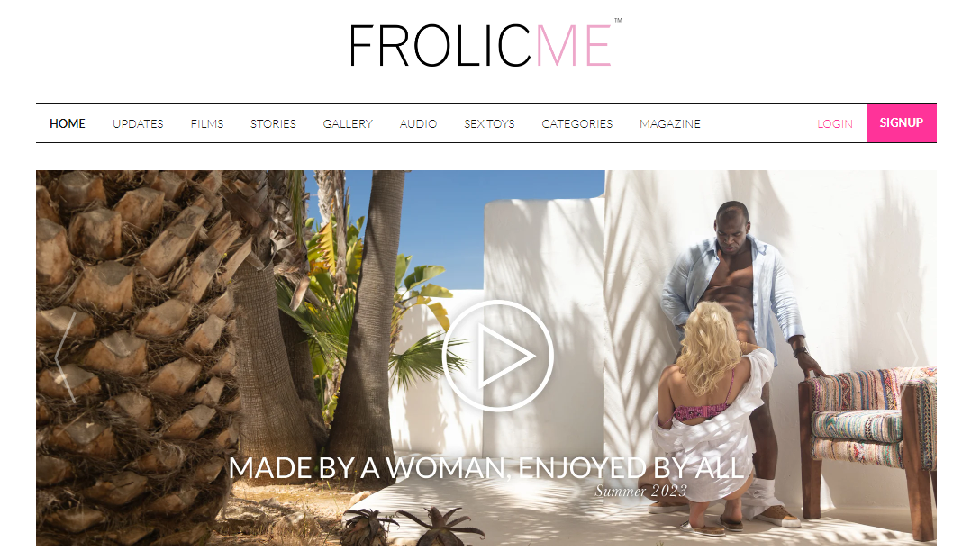The width and height of the screenshot is (971, 560).
Task: Advance to next banner slide arrow
Action: (908, 357)
